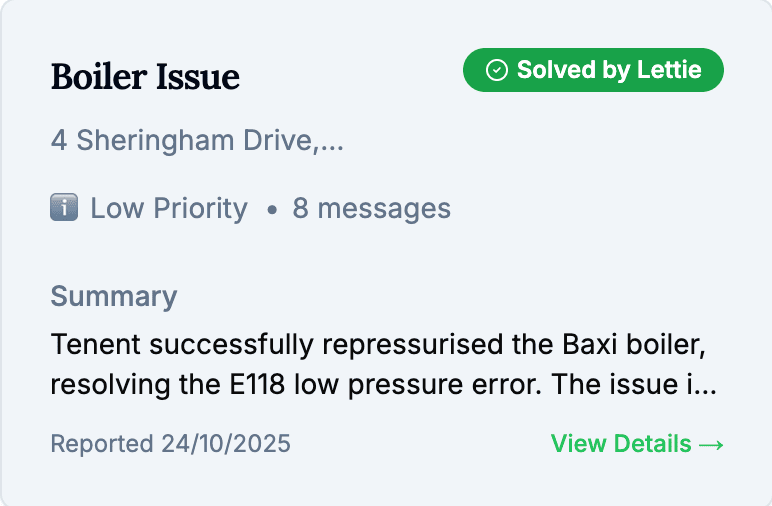Click the Low Priority label
This screenshot has height=506, width=772.
[x=168, y=208]
